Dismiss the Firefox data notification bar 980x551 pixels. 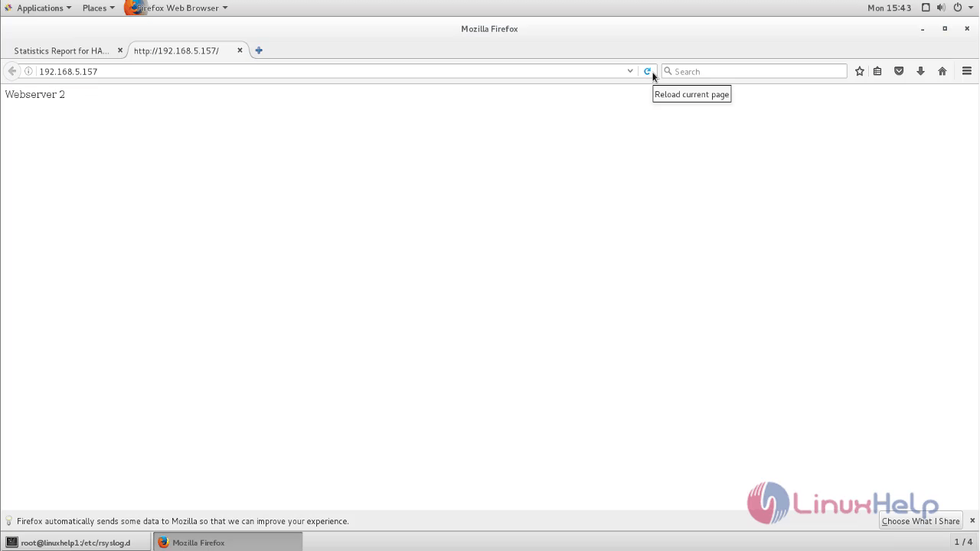(972, 520)
